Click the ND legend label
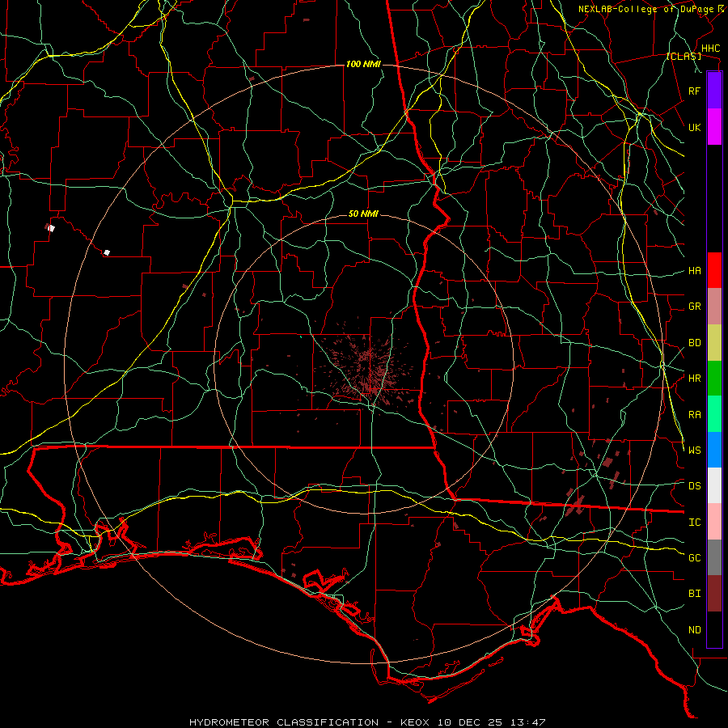The width and height of the screenshot is (728, 728). pyautogui.click(x=695, y=630)
